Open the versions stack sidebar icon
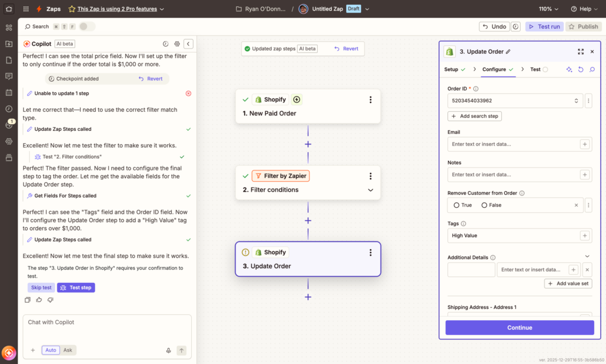606x364 pixels. [9, 157]
